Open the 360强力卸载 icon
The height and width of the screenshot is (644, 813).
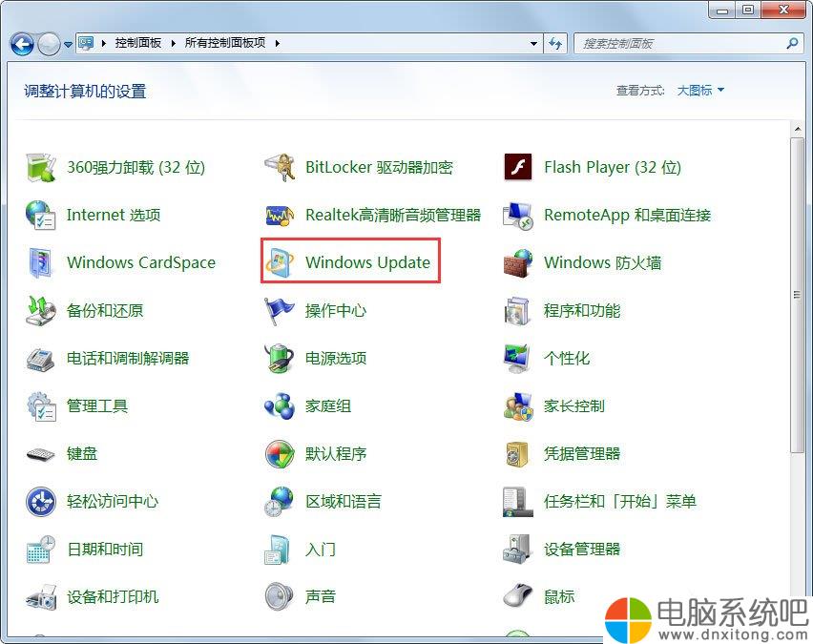pyautogui.click(x=40, y=168)
